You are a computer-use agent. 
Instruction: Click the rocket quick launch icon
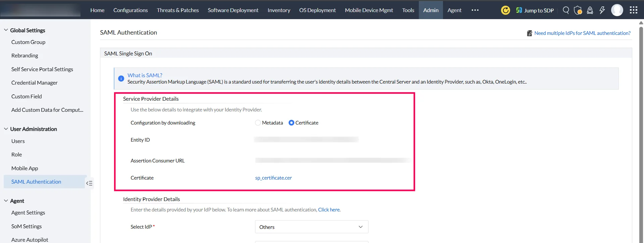[590, 10]
